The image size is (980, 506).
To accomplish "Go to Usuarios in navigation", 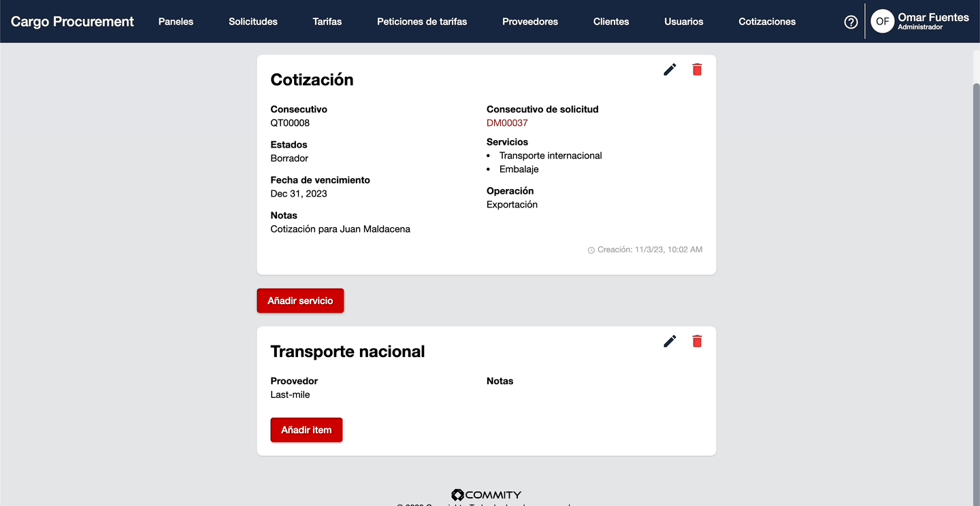I will (x=684, y=22).
